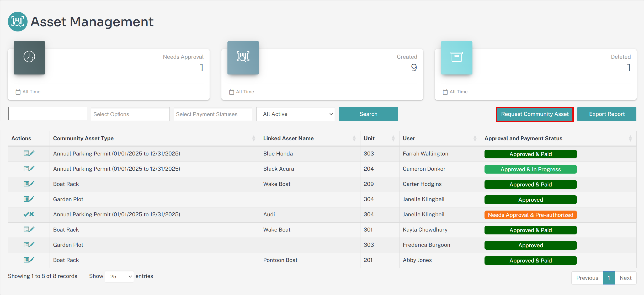The height and width of the screenshot is (295, 644).
Task: Click Approved & Paid badge for Farrah Wallington
Action: (530, 154)
